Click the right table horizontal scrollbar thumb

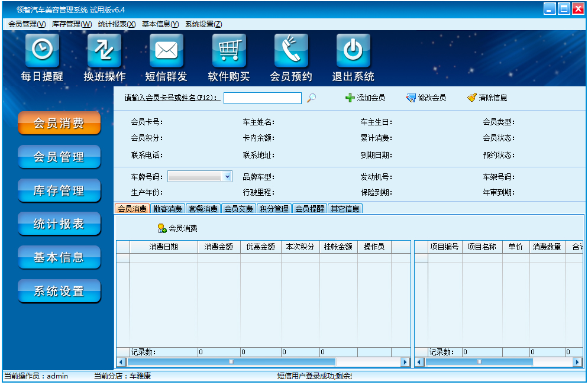click(x=479, y=362)
